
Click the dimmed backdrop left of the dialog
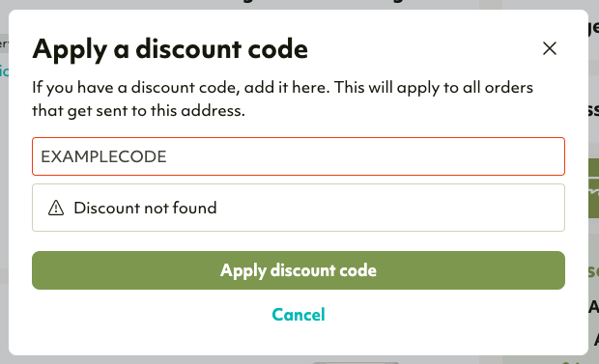tap(4, 191)
